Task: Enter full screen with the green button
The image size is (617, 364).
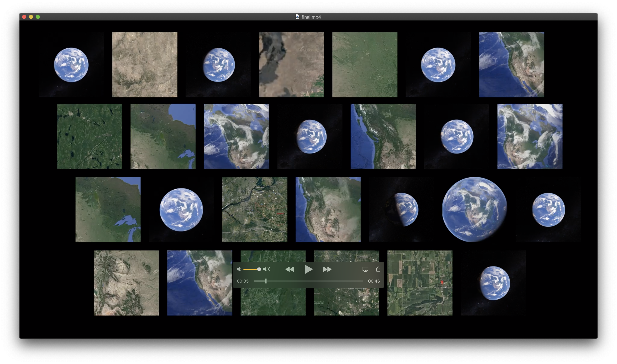Action: [38, 17]
